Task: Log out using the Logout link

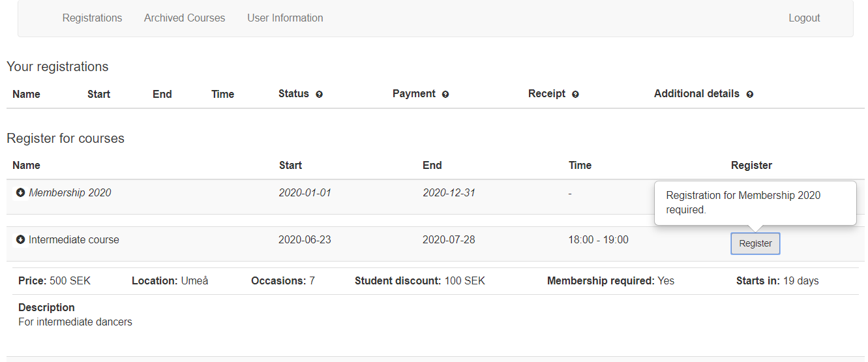Action: pos(804,18)
